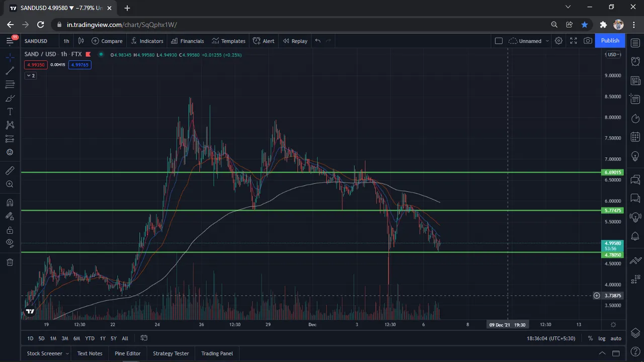Set range to All
This screenshot has width=644, height=362.
(125, 338)
